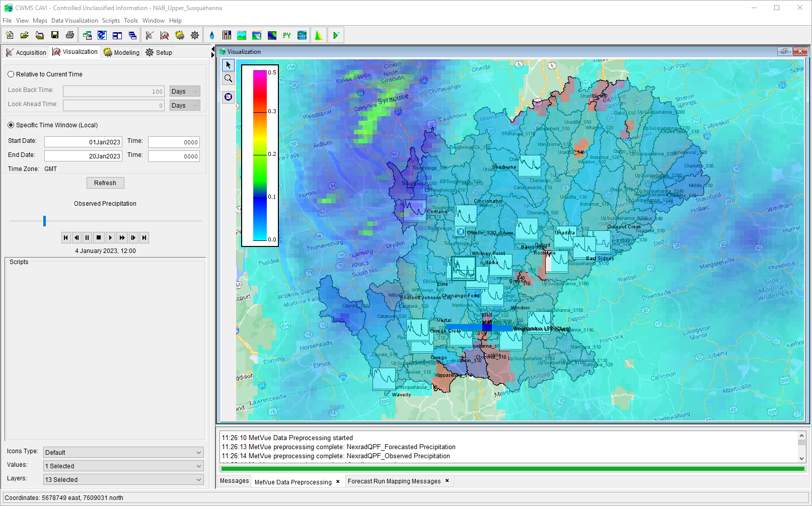This screenshot has height=506, width=812.
Task: Click the green landscape picture toolbar icon
Action: click(x=242, y=35)
